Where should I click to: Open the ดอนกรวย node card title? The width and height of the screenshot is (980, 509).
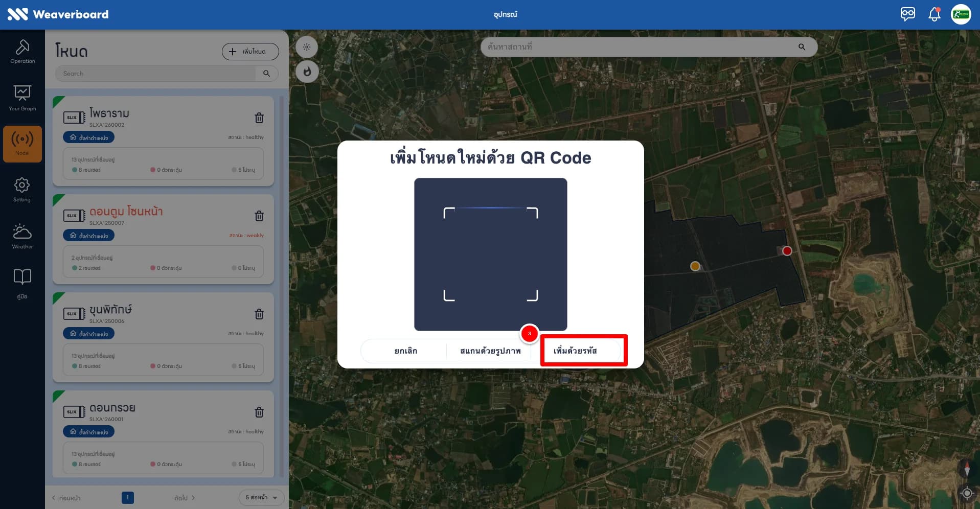[x=112, y=408]
